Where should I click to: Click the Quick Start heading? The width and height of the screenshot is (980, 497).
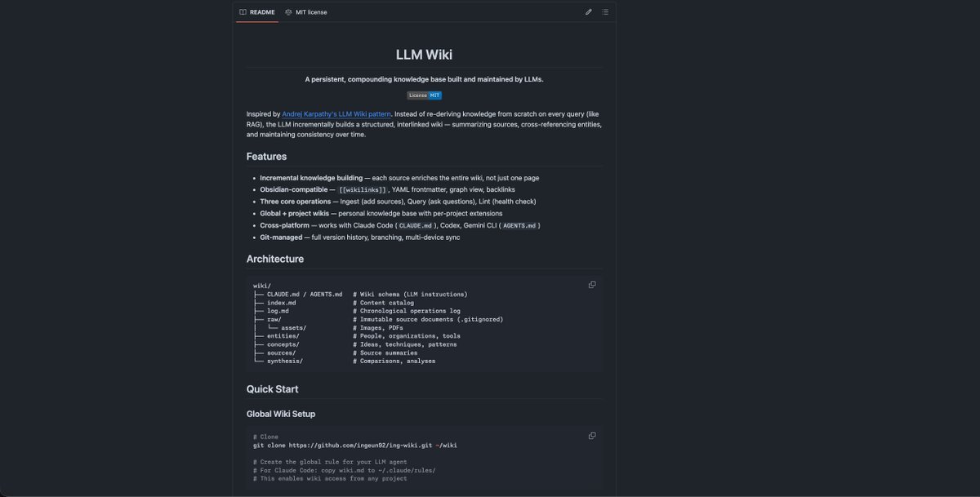[272, 389]
